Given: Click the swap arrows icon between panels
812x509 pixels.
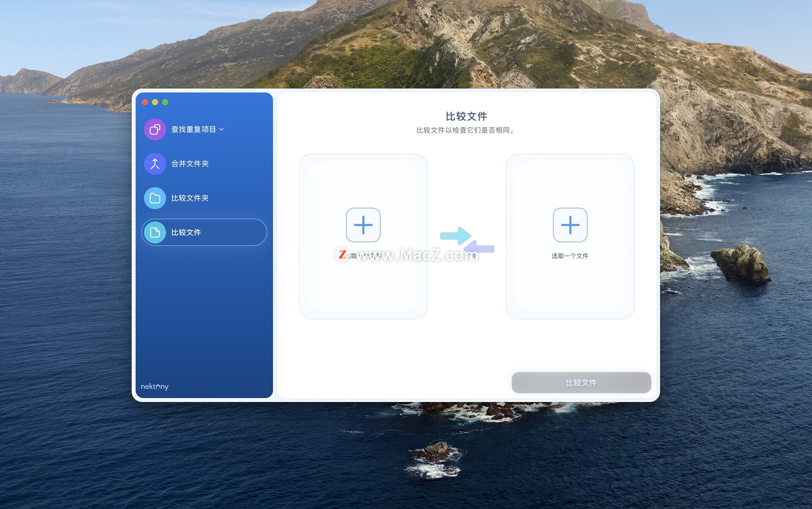Looking at the screenshot, I should [x=466, y=240].
